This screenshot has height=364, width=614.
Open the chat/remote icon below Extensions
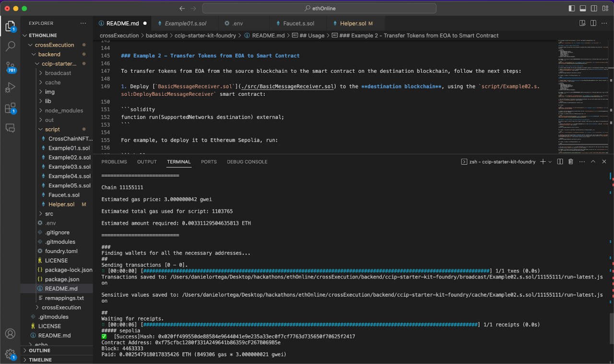[x=10, y=128]
